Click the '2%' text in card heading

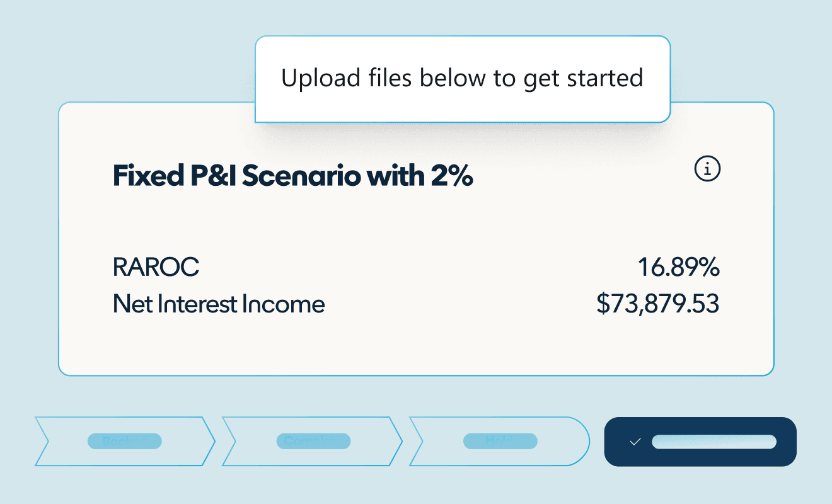point(451,177)
